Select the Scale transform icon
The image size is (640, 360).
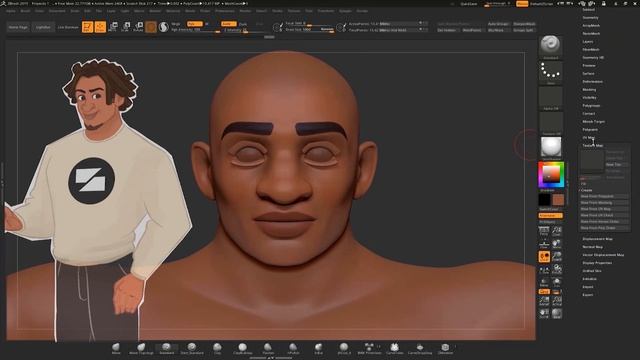point(126,27)
